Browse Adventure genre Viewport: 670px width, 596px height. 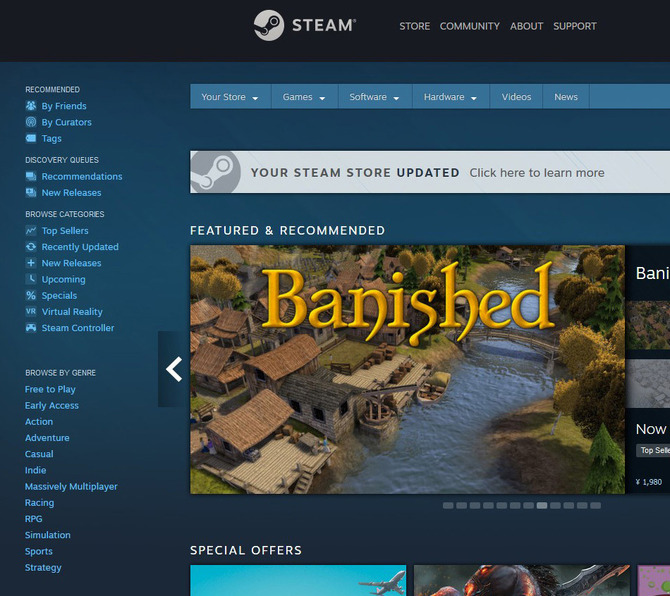(x=47, y=438)
